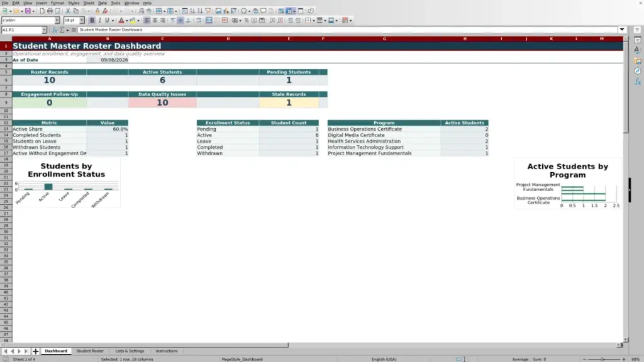Open the underline style dropdown arrow
644x362 pixels.
[x=113, y=21]
